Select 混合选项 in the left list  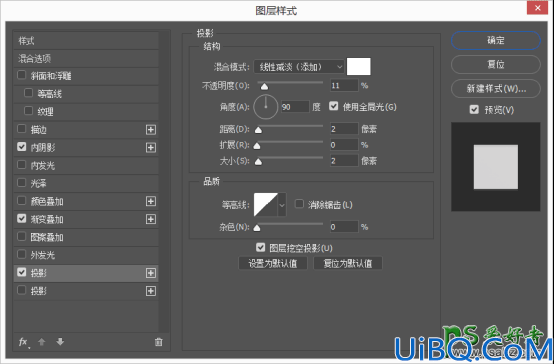click(86, 58)
